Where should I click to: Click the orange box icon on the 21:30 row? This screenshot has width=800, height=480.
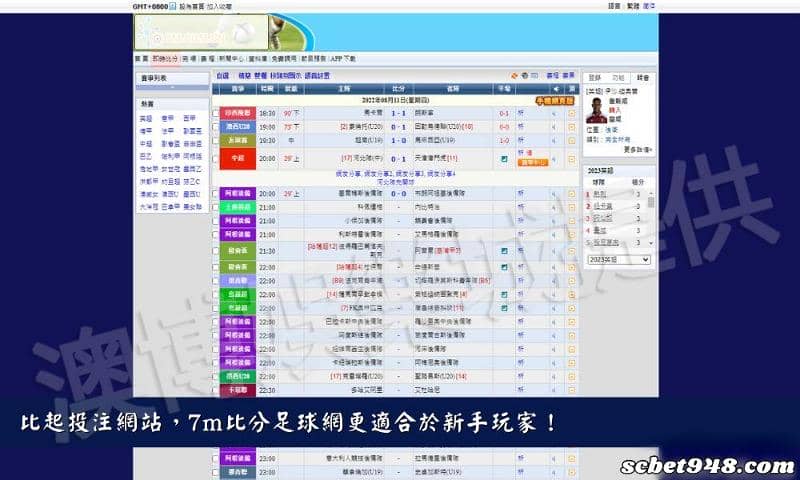[571, 251]
